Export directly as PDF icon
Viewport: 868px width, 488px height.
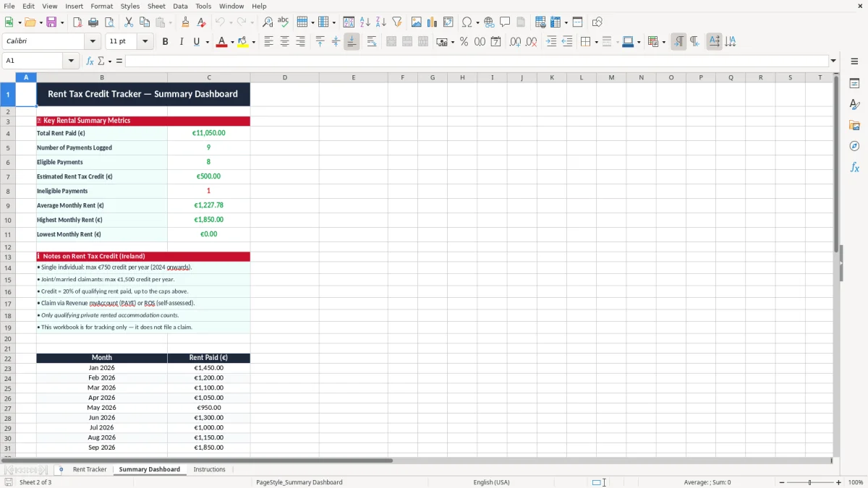coord(77,22)
